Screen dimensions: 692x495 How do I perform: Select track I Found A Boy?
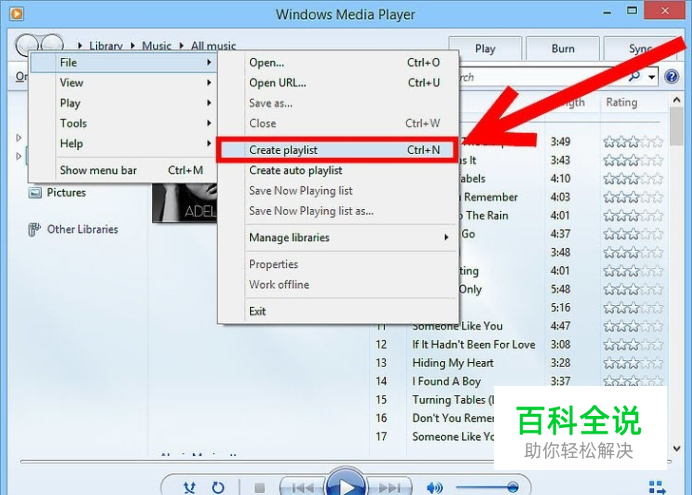pos(446,382)
